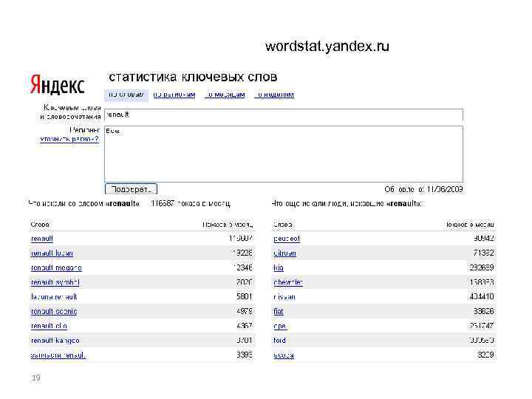Select the 'по словам' tab
The height and width of the screenshot is (399, 532).
coord(126,95)
